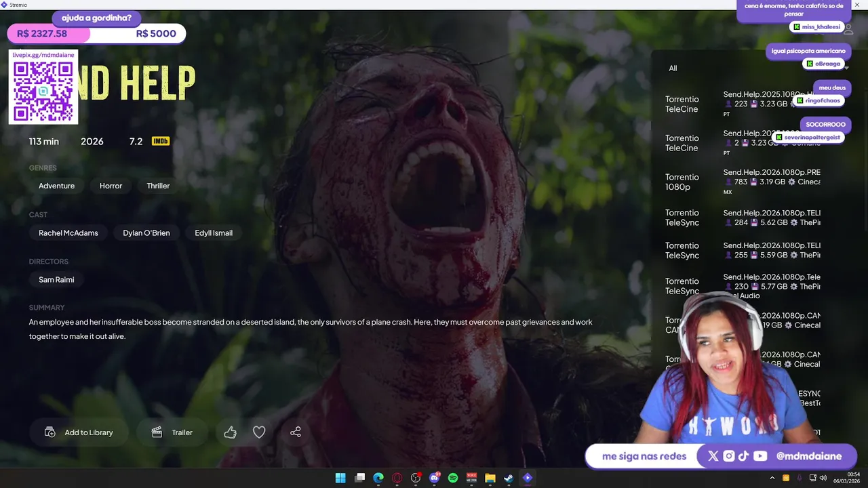Open Discord from the taskbar
This screenshot has width=868, height=488.
tap(435, 478)
